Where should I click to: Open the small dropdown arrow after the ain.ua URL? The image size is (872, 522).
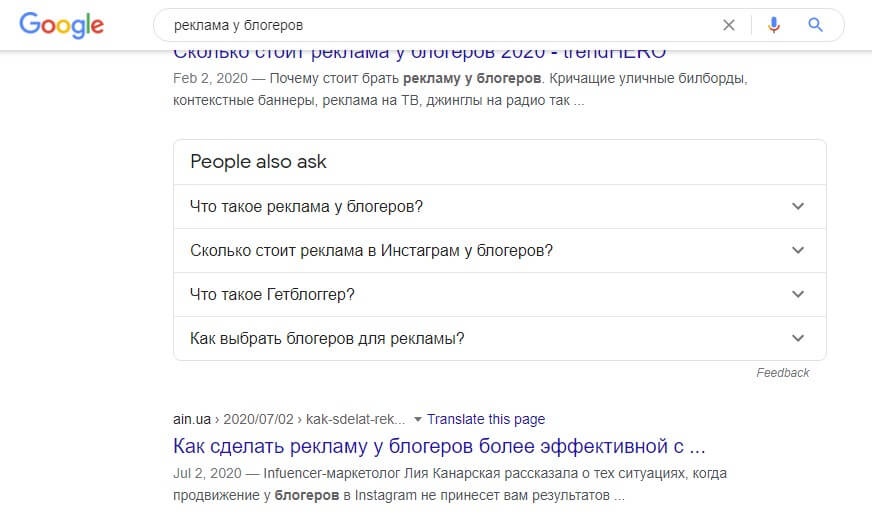click(418, 419)
